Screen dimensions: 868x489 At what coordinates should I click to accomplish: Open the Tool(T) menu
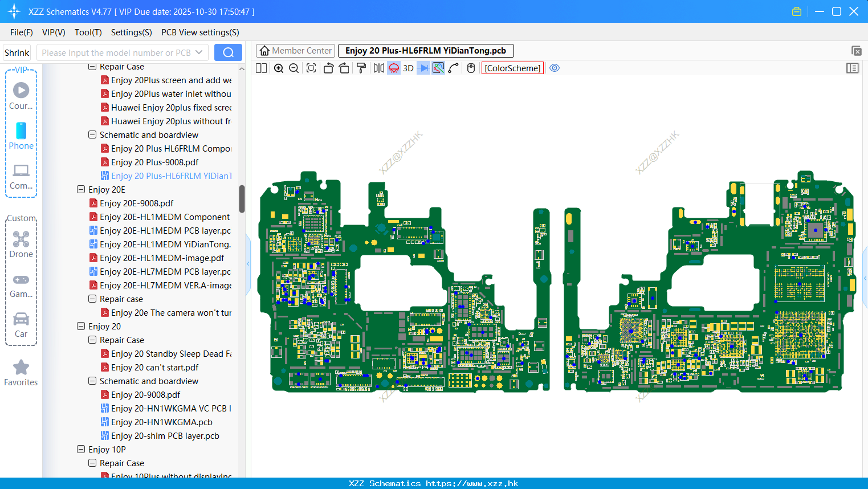(88, 32)
